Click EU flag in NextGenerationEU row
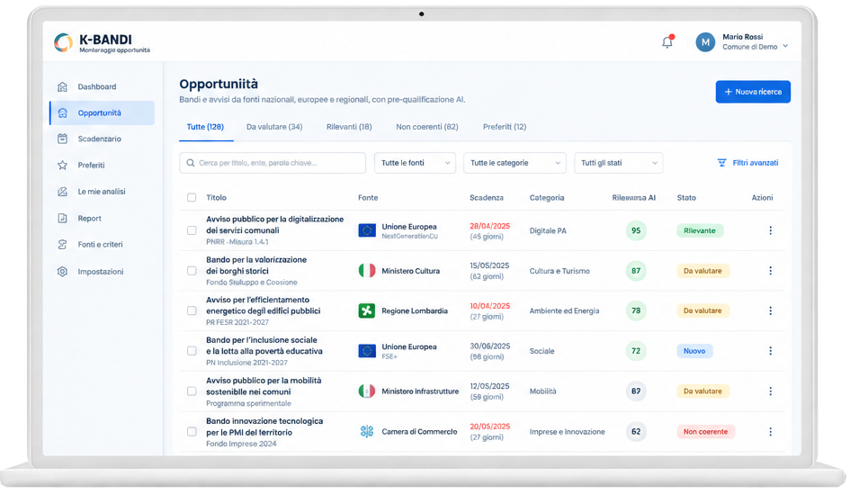 (366, 230)
